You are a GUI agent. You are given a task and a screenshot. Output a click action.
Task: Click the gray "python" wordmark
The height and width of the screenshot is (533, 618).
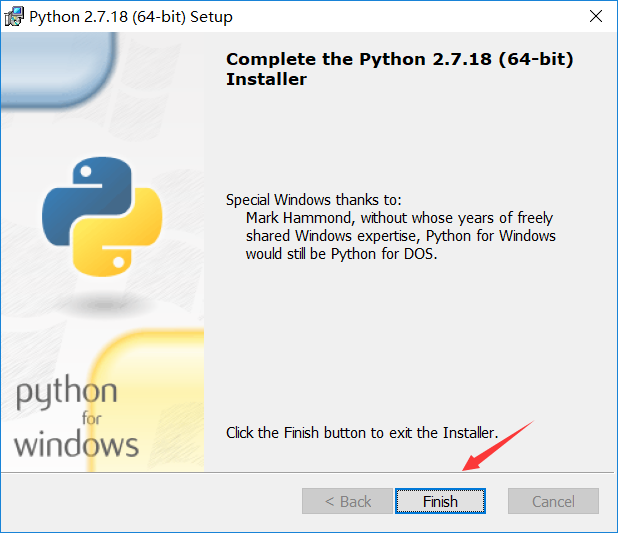pyautogui.click(x=66, y=392)
